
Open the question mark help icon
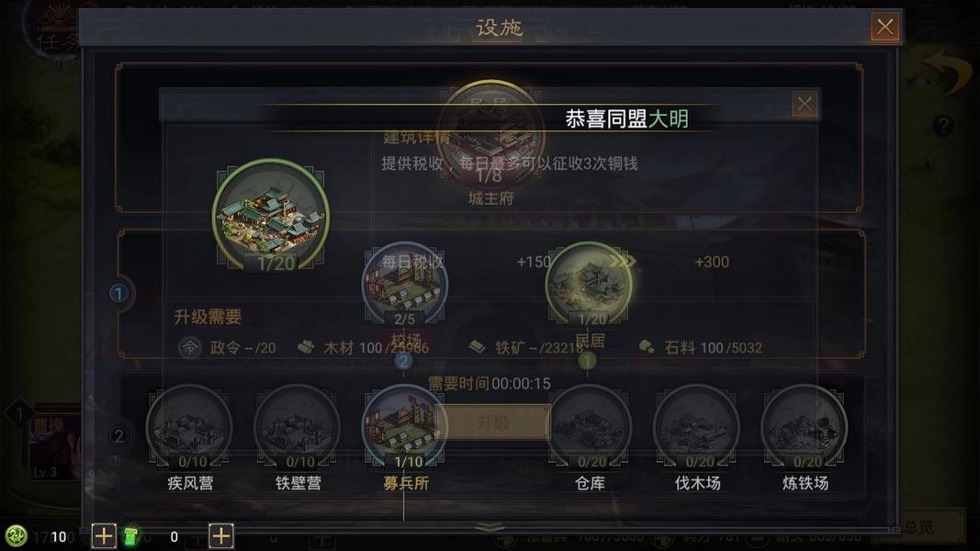pos(943,126)
